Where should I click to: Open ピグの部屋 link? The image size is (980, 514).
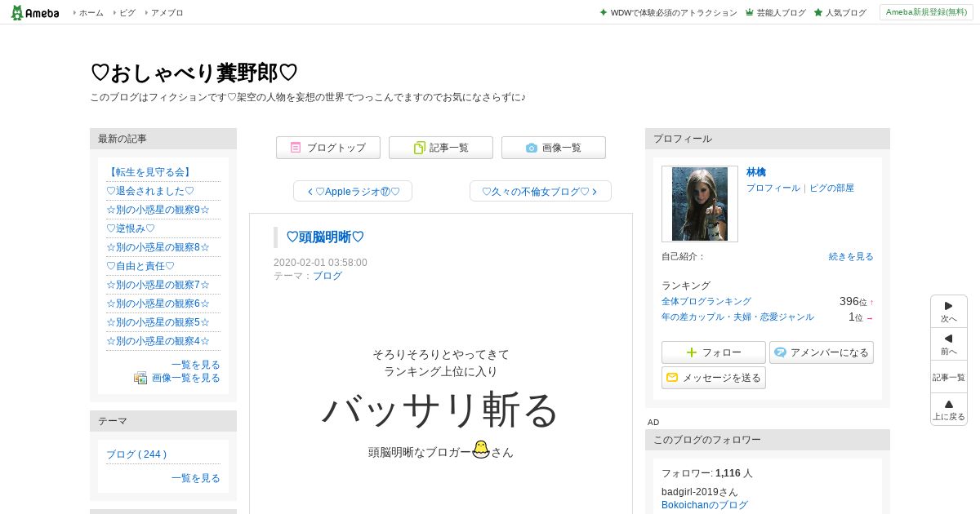click(x=831, y=188)
